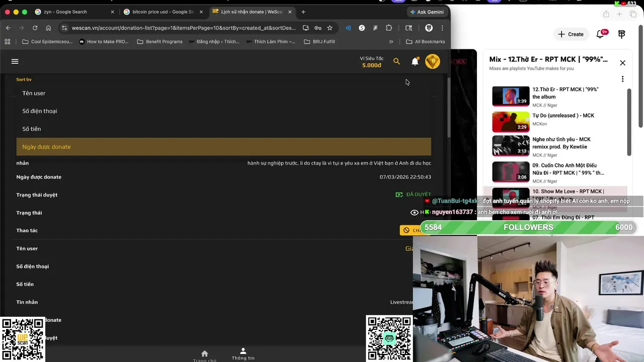Click the password key icon in address bar

(318, 28)
